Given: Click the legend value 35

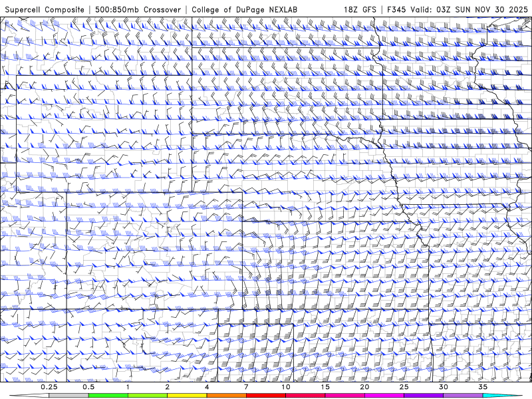Looking at the screenshot, I should (x=483, y=387).
